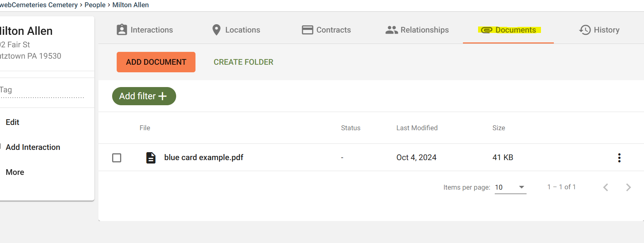Open People breadcrumb link
Image resolution: width=644 pixels, height=243 pixels.
tap(95, 5)
